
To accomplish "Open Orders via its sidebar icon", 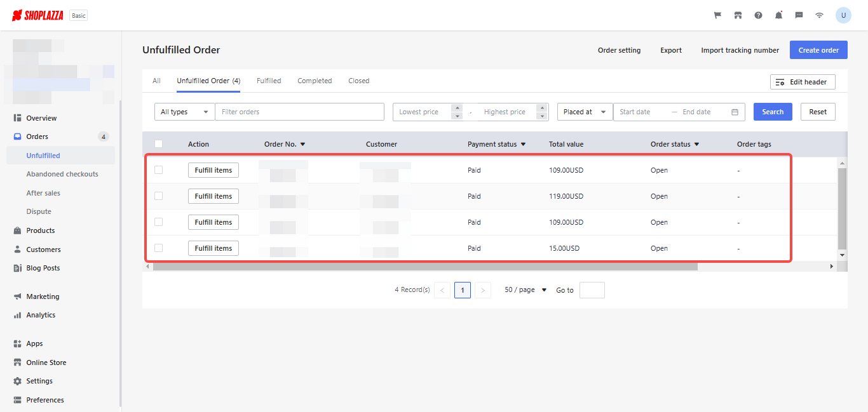I will pos(17,136).
